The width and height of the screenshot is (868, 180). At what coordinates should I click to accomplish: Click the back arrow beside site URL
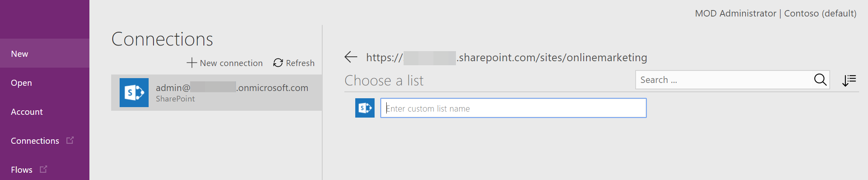point(351,57)
